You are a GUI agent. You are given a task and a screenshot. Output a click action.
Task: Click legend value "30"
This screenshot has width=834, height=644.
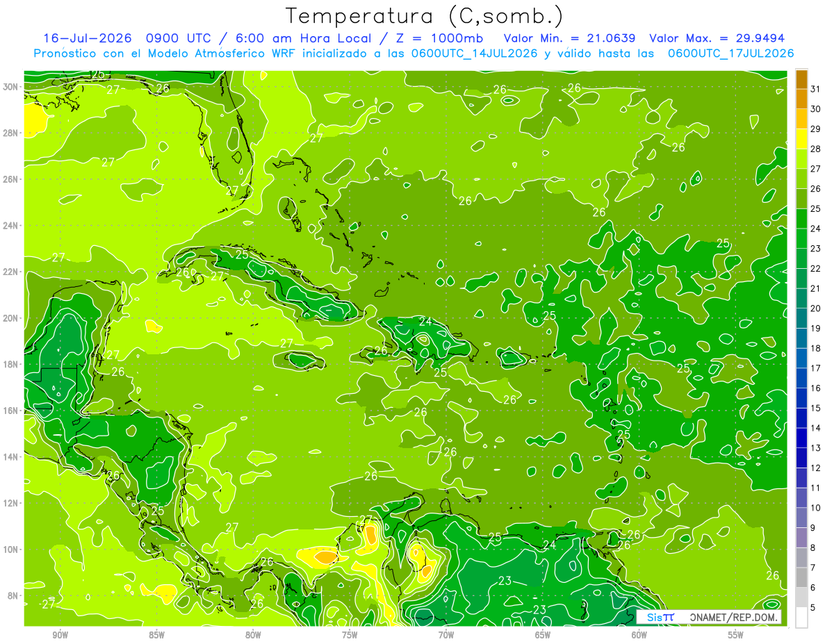point(815,109)
